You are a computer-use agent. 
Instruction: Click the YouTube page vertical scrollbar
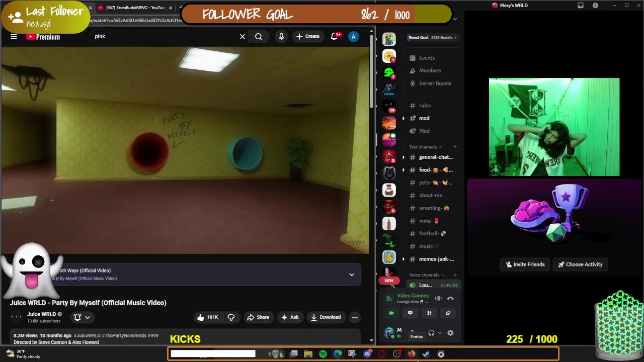click(371, 70)
